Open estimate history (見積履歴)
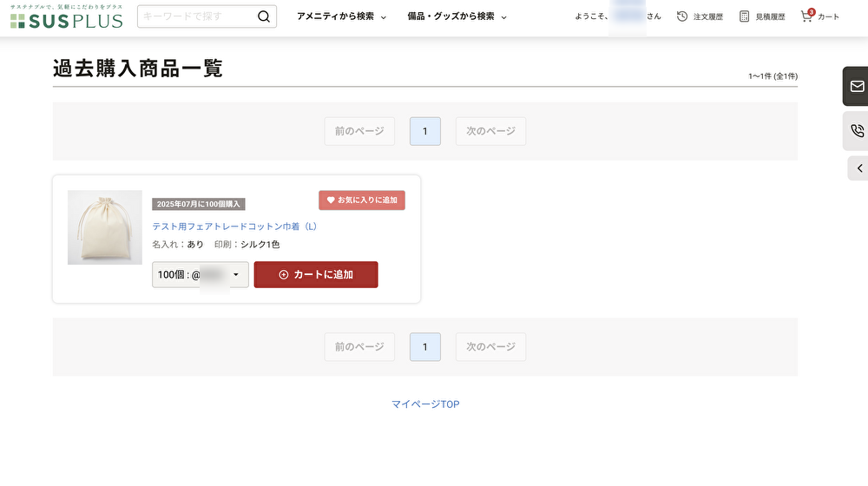The image size is (868, 486). (x=761, y=16)
